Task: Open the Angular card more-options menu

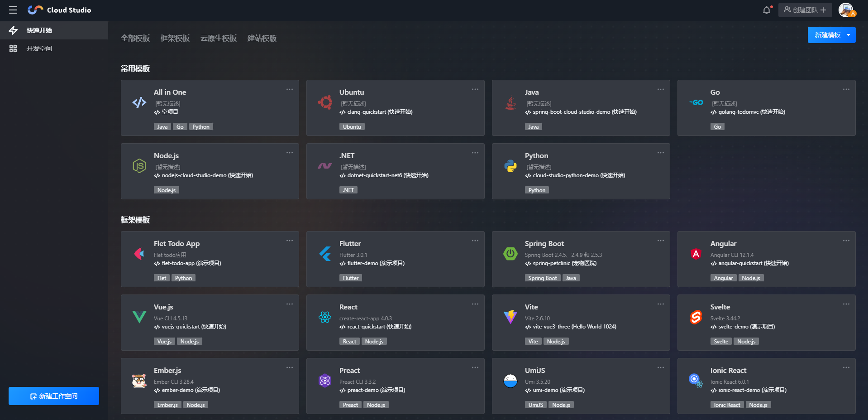Action: [x=846, y=241]
